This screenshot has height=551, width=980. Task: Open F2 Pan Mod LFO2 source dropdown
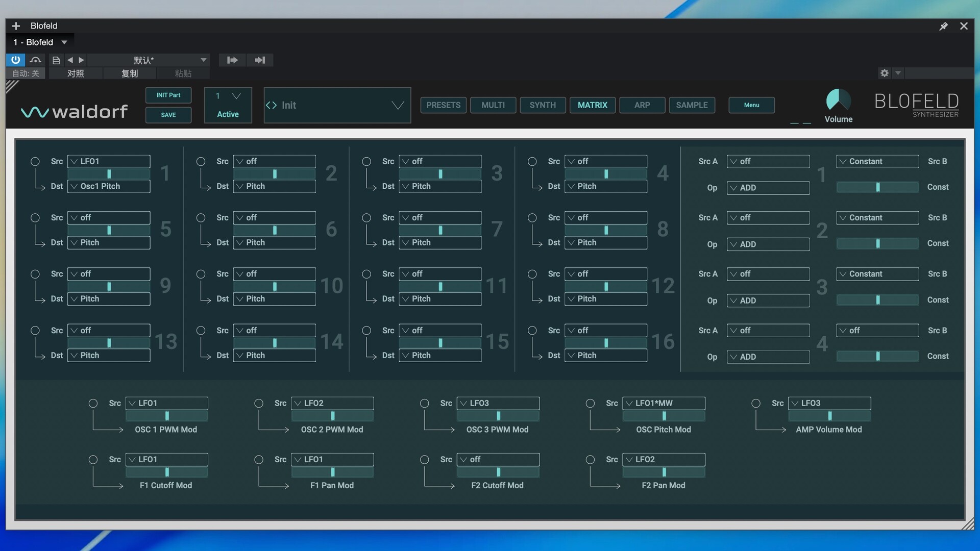664,459
